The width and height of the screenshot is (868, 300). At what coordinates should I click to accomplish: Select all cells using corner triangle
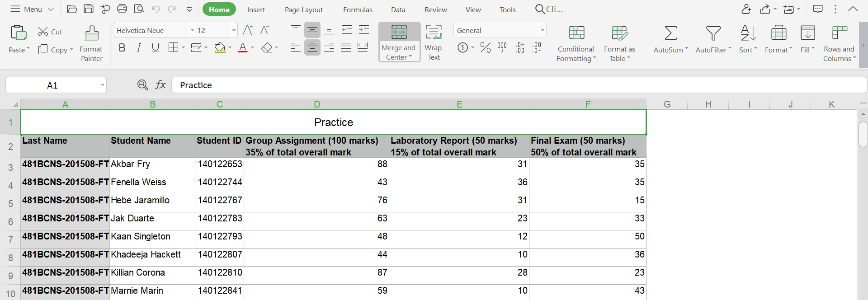[15, 104]
